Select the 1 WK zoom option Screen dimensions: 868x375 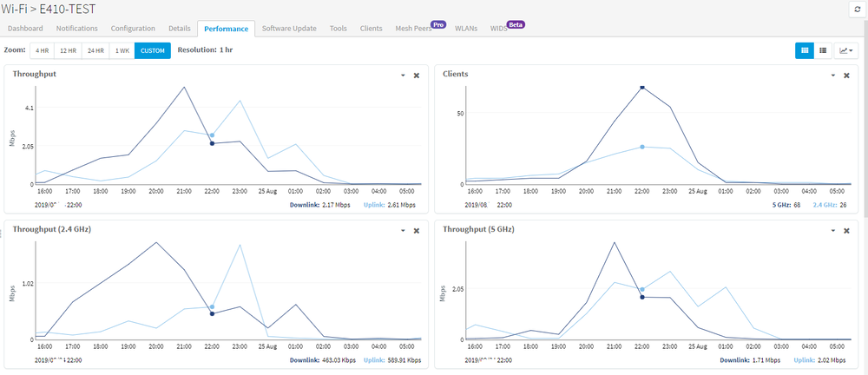click(x=122, y=50)
